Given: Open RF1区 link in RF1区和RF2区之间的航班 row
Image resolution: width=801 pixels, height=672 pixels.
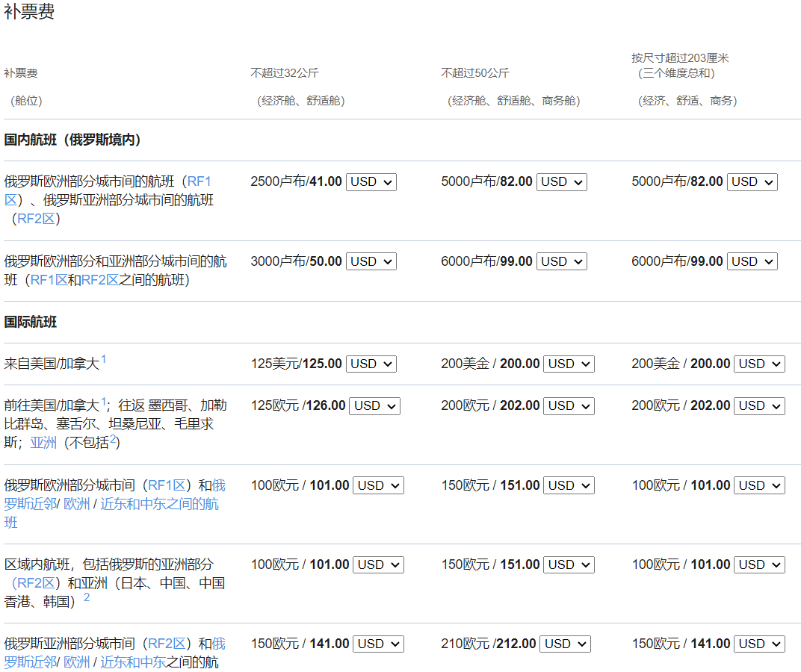Looking at the screenshot, I should 49,280.
